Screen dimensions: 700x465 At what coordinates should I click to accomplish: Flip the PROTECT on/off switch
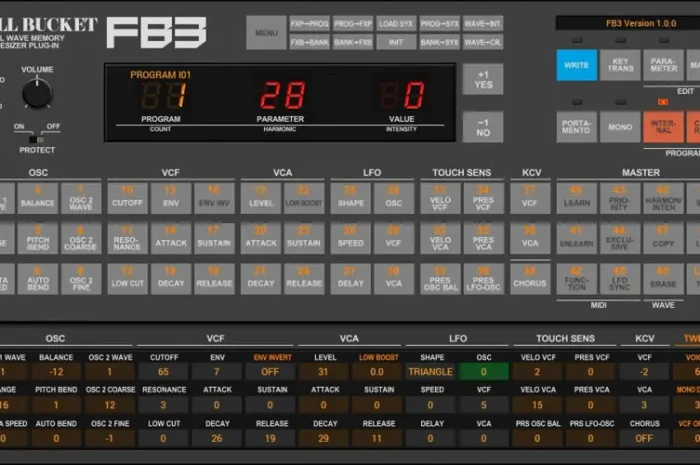pyautogui.click(x=37, y=139)
